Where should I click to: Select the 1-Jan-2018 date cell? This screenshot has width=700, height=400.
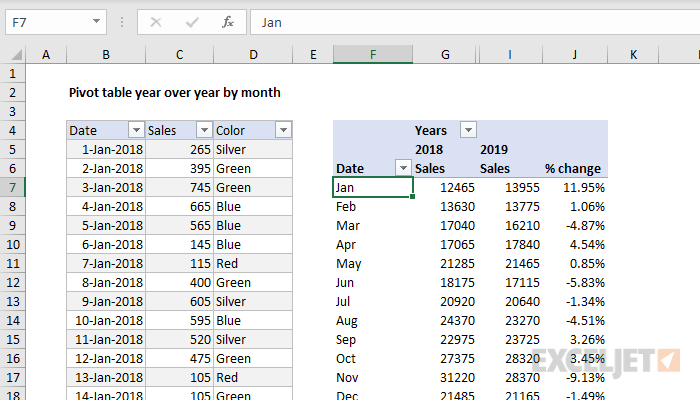pos(106,149)
